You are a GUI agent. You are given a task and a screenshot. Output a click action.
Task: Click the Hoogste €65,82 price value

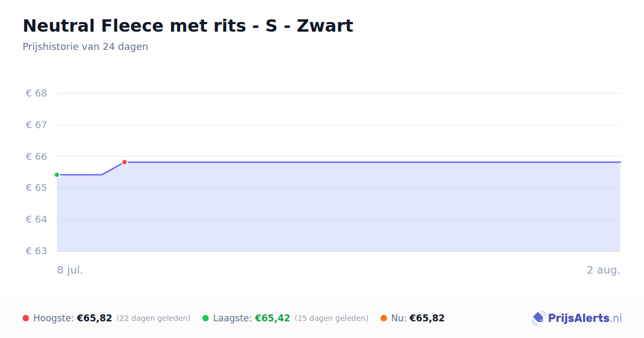94,318
